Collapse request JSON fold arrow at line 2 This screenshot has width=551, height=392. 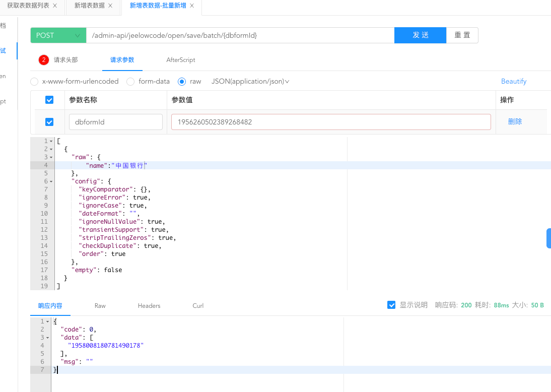(x=51, y=150)
